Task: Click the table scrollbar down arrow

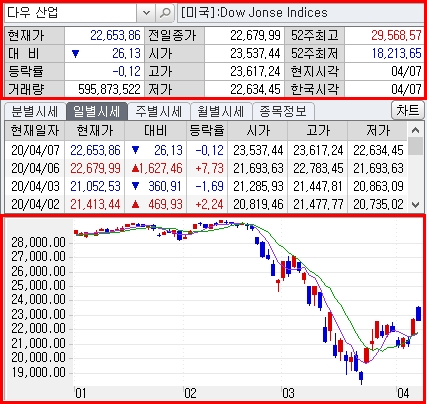Action: click(x=415, y=204)
